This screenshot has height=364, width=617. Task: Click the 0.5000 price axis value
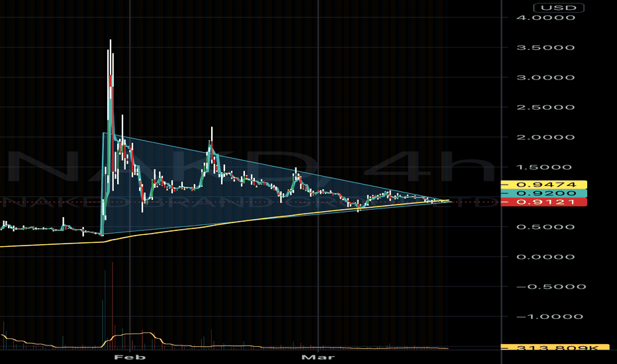click(546, 227)
